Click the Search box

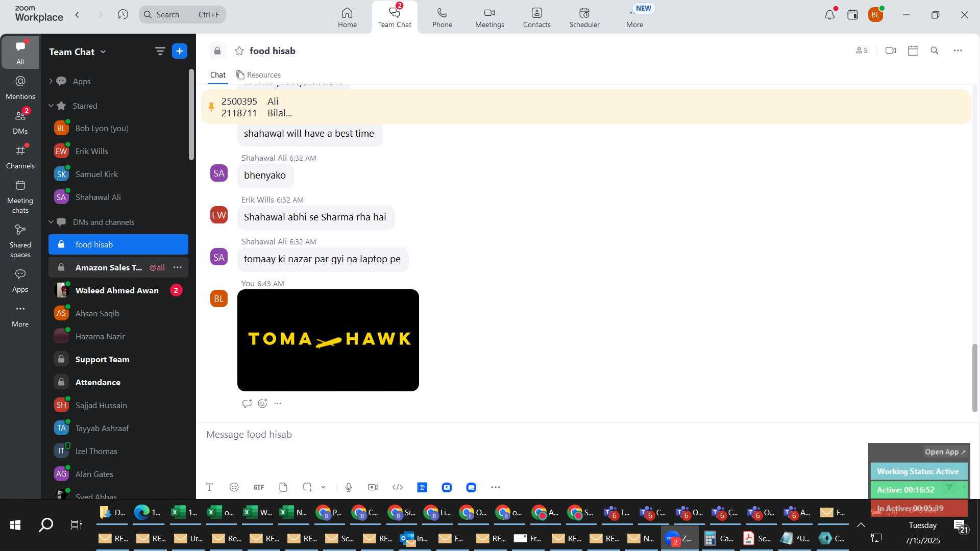(x=182, y=14)
